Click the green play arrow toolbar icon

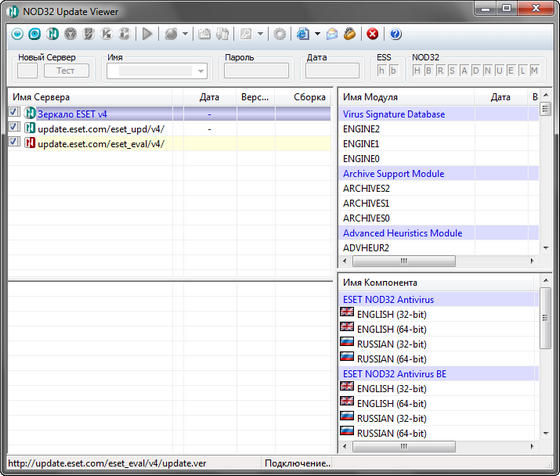[147, 34]
